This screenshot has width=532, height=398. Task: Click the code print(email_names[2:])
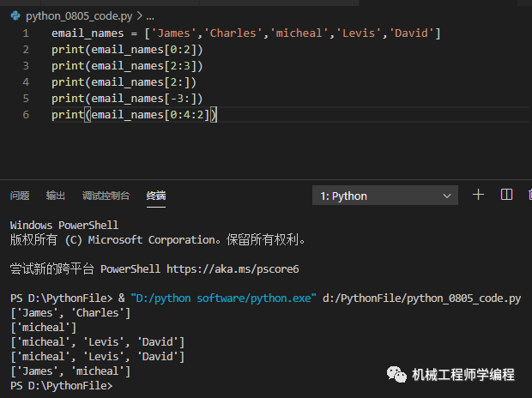pos(124,82)
